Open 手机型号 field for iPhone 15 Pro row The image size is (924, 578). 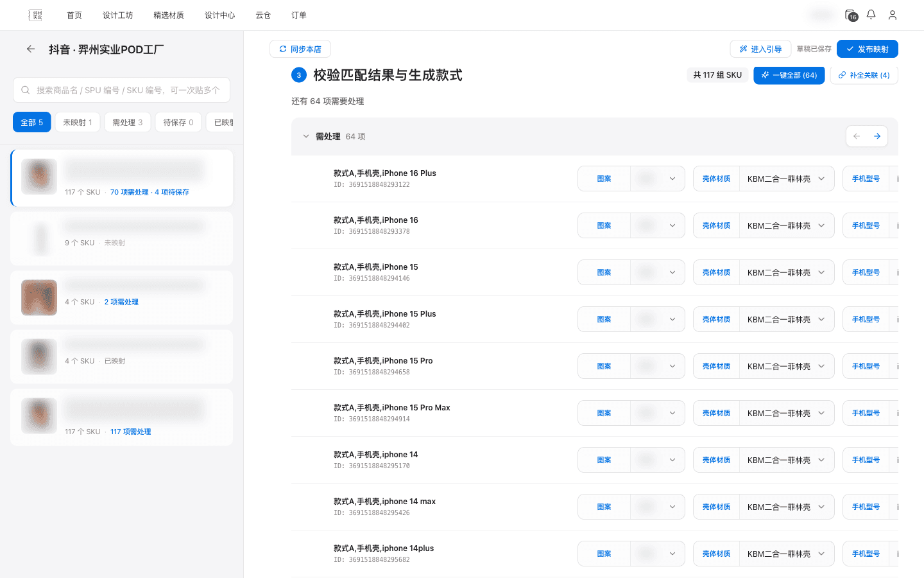click(x=871, y=366)
